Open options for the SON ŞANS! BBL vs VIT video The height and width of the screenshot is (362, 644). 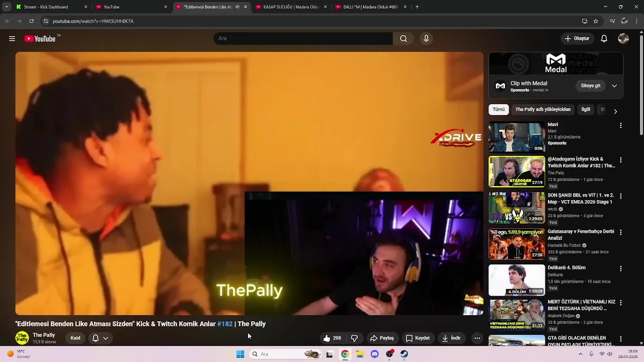pyautogui.click(x=620, y=196)
